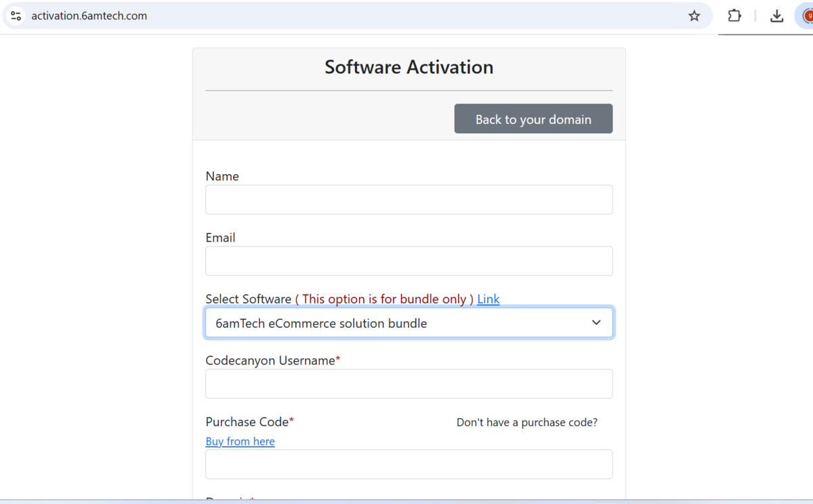Follow the Buy from here link

(240, 442)
